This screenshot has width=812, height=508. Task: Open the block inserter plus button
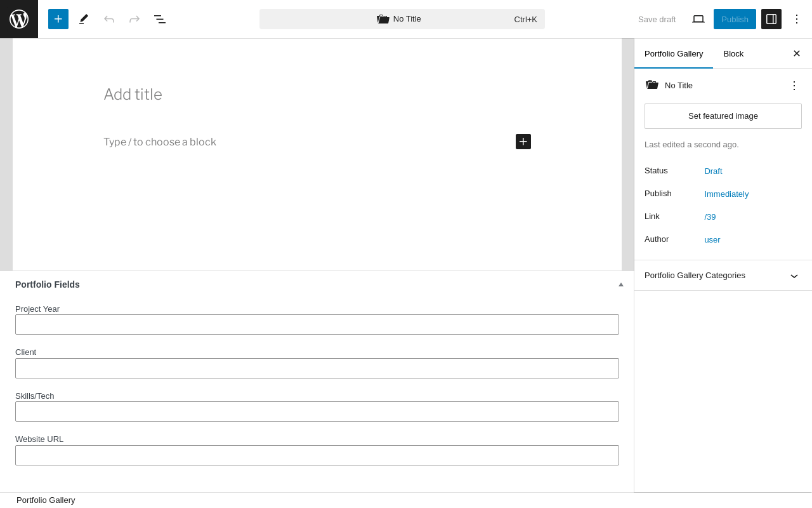point(58,19)
